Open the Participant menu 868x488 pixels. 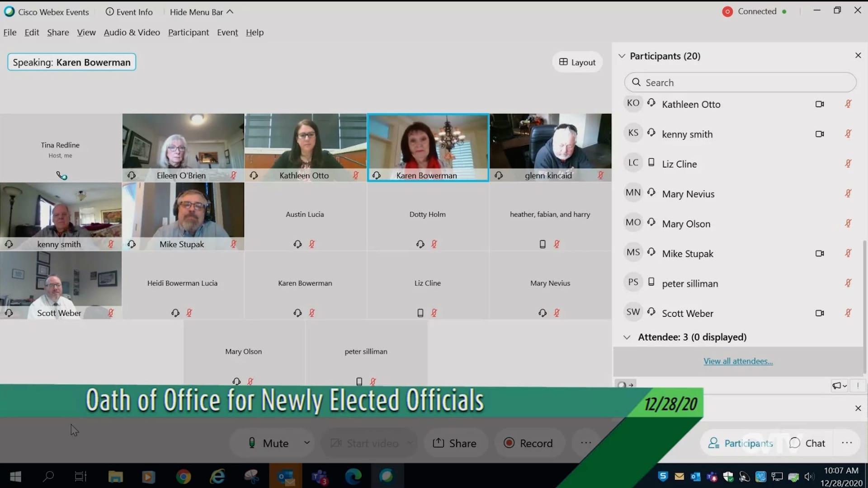(188, 33)
